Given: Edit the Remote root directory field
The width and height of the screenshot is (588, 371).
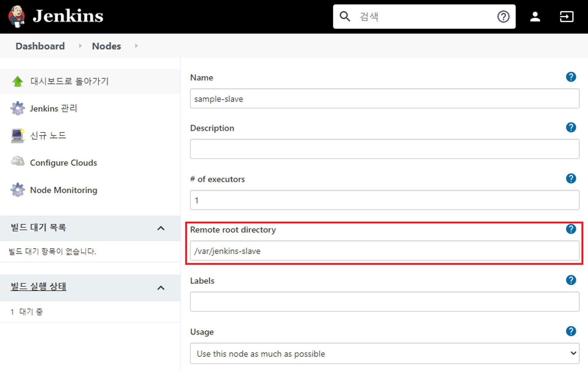Looking at the screenshot, I should pyautogui.click(x=385, y=251).
